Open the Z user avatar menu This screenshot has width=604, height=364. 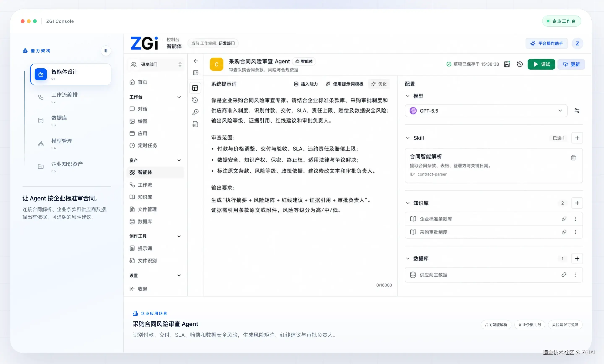(577, 44)
